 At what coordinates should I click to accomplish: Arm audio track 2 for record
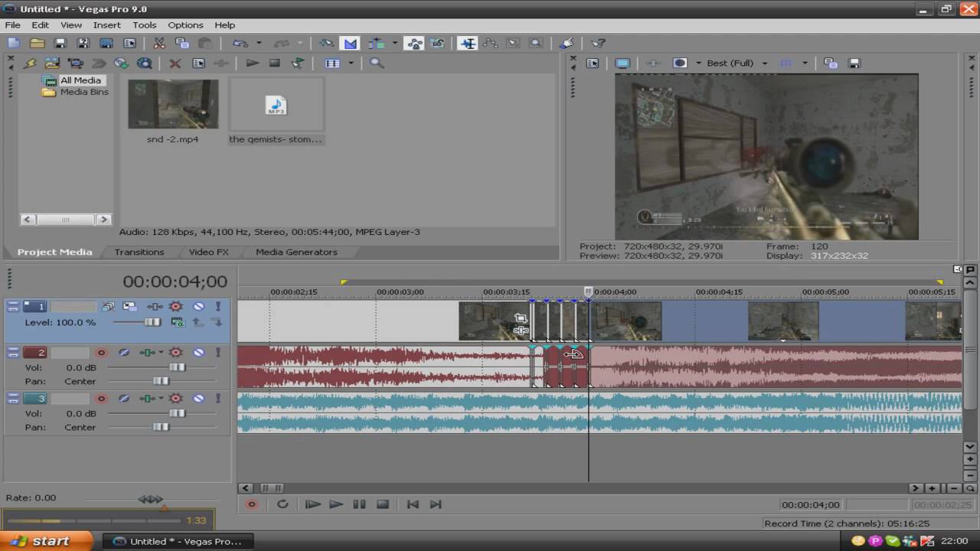[x=101, y=353]
